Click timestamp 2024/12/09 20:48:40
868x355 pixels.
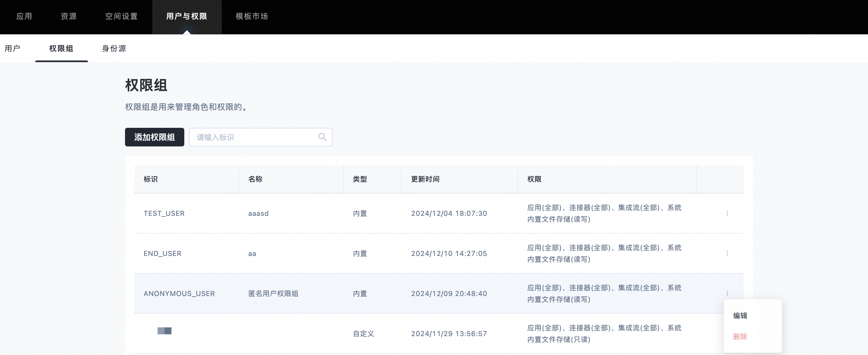[449, 294]
